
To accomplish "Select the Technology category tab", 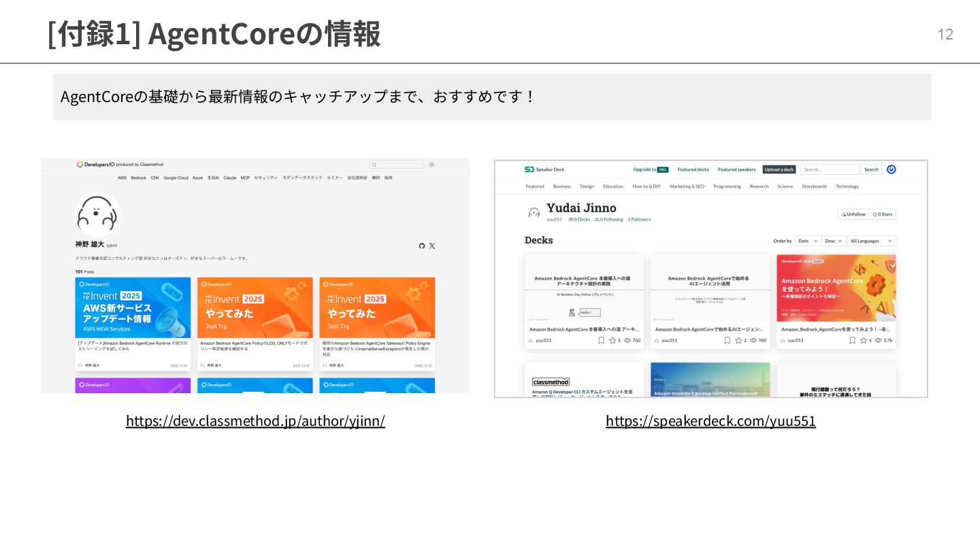I will point(847,186).
